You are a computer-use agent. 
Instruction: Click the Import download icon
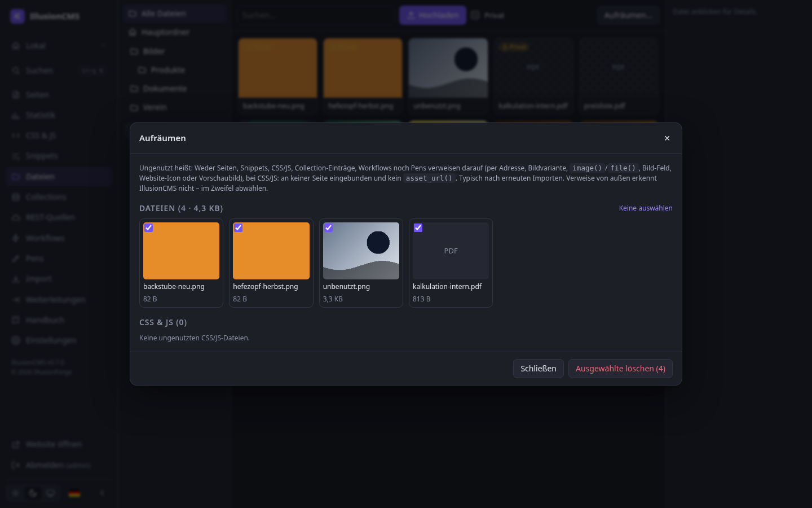[16, 279]
